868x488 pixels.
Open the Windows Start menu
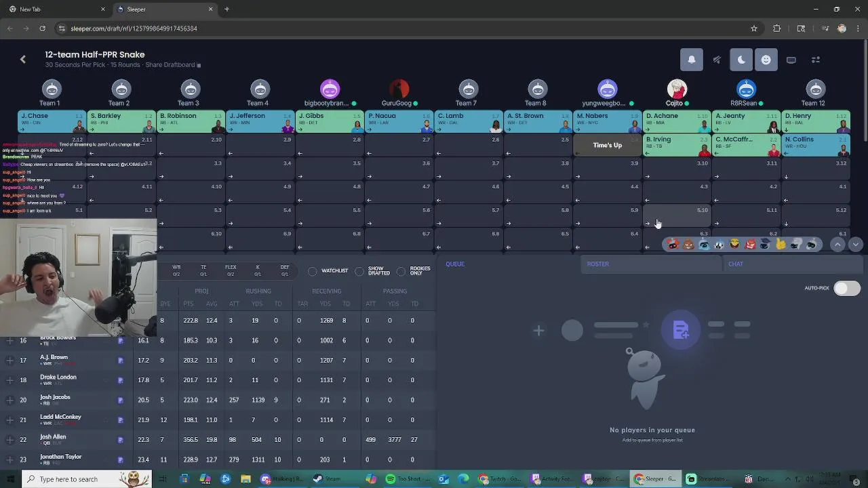10,479
